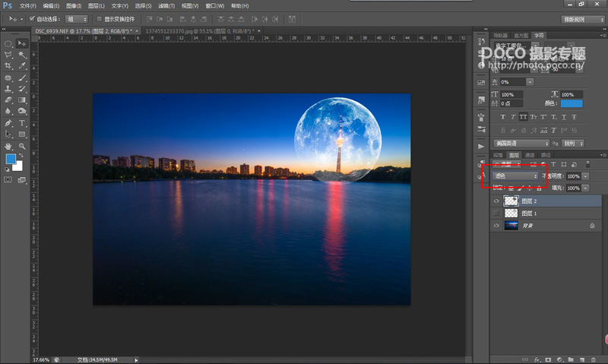Uncheck the 自动选择 checkbox

32,18
